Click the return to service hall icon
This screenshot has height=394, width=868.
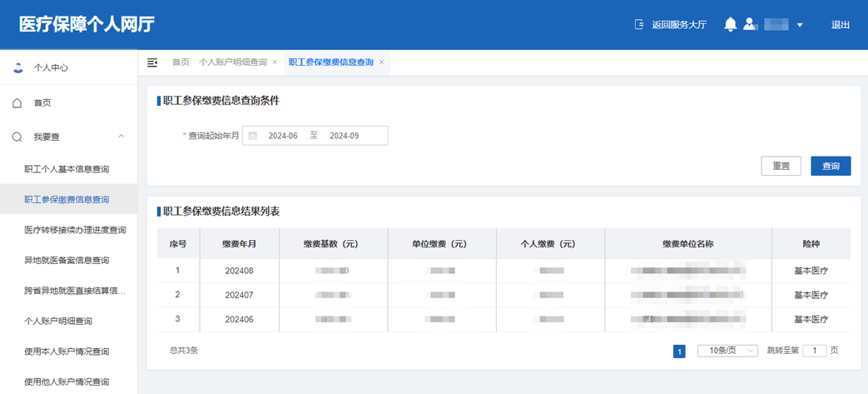tap(639, 24)
